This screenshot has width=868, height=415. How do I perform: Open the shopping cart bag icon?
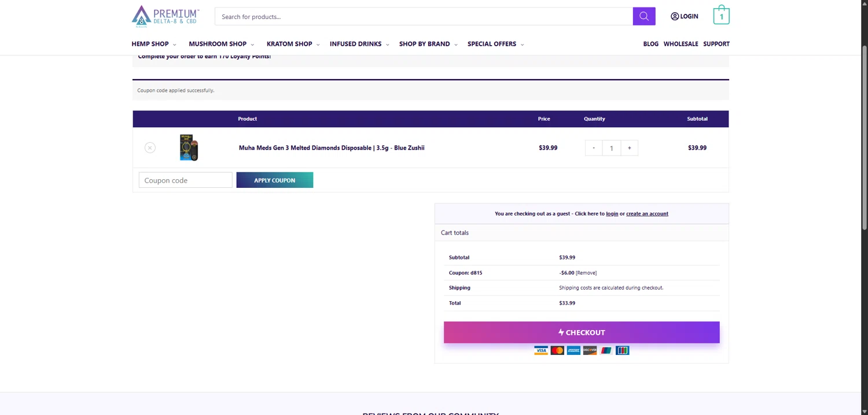click(721, 15)
